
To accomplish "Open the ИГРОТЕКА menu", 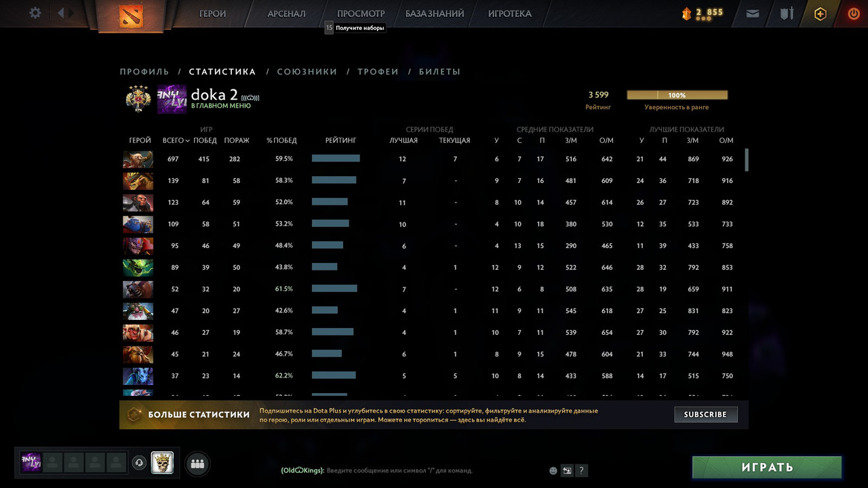I will (x=510, y=14).
